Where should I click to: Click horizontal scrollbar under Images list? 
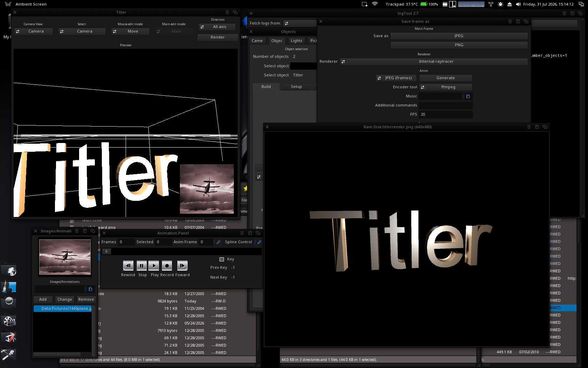click(57, 354)
